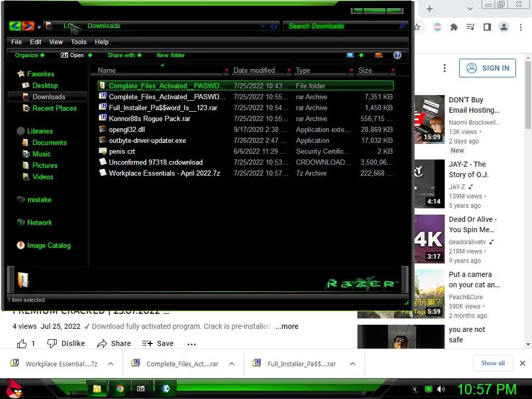Toggle Chrome side panel icon
532x399 pixels.
click(487, 27)
